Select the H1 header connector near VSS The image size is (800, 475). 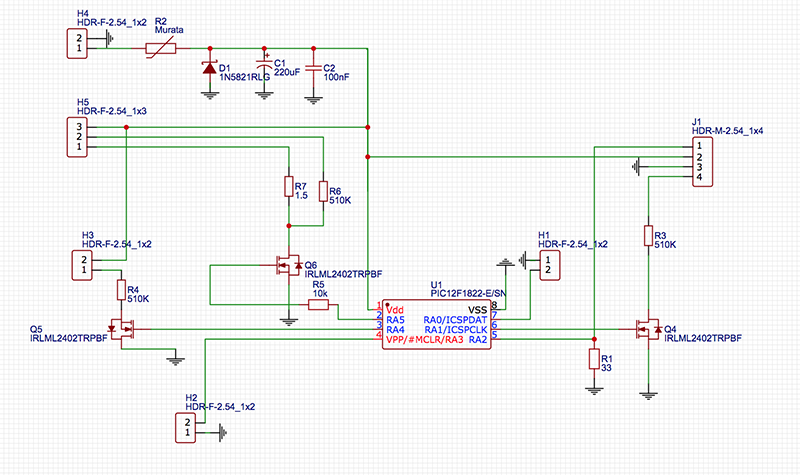[546, 263]
